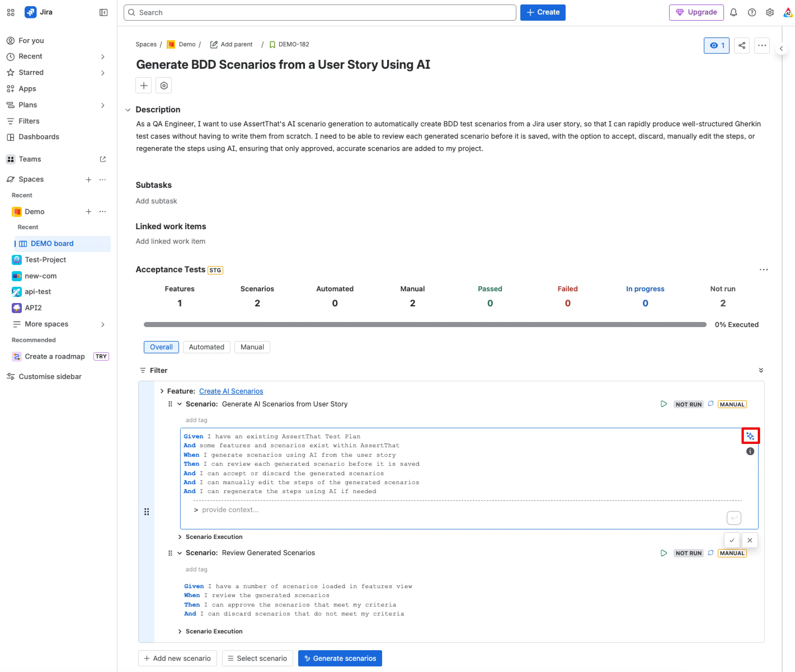Expand Scenario Execution under Review Generated Scenarios

[180, 631]
